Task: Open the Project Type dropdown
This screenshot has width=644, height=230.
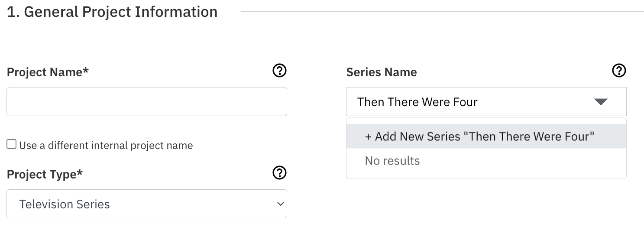Action: [146, 204]
